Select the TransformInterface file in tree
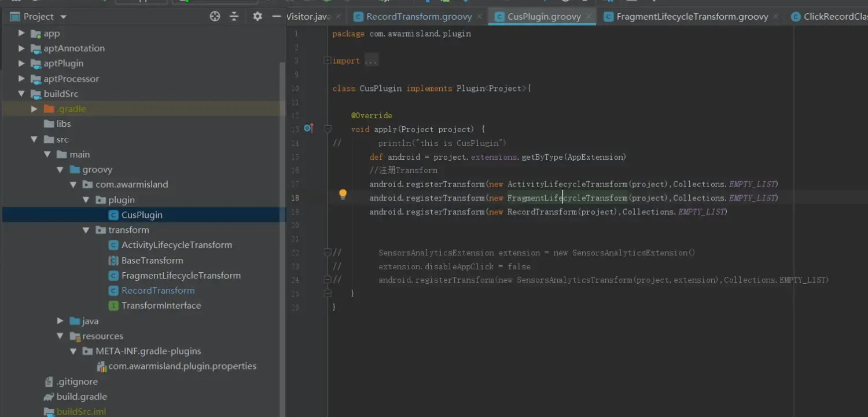Image resolution: width=868 pixels, height=417 pixels. 161,306
